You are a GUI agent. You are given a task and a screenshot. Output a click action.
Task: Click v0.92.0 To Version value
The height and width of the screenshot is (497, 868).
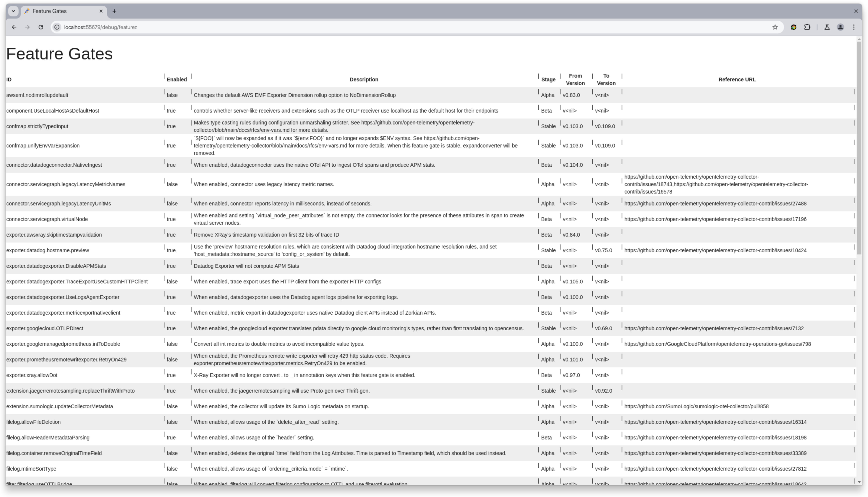[x=603, y=391]
